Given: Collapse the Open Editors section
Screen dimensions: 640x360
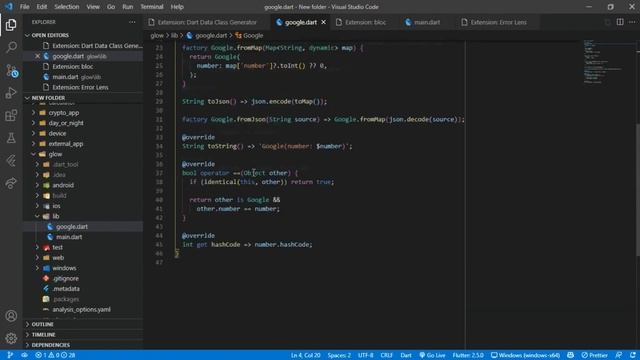Looking at the screenshot, I should [83, 35].
